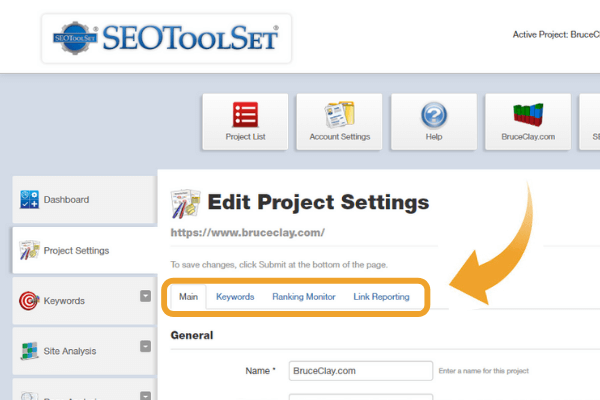The width and height of the screenshot is (600, 400).
Task: Open the Ranking Monitor tab
Action: click(x=304, y=297)
